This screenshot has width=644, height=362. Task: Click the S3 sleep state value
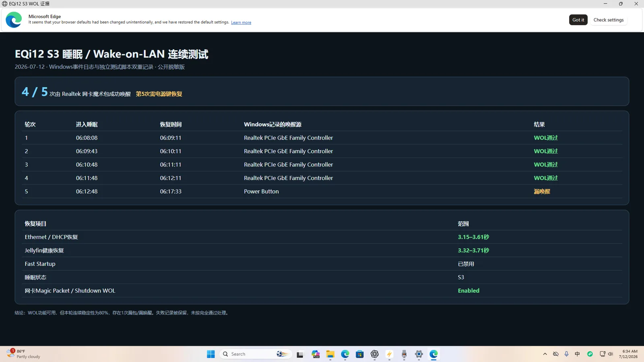pyautogui.click(x=461, y=277)
